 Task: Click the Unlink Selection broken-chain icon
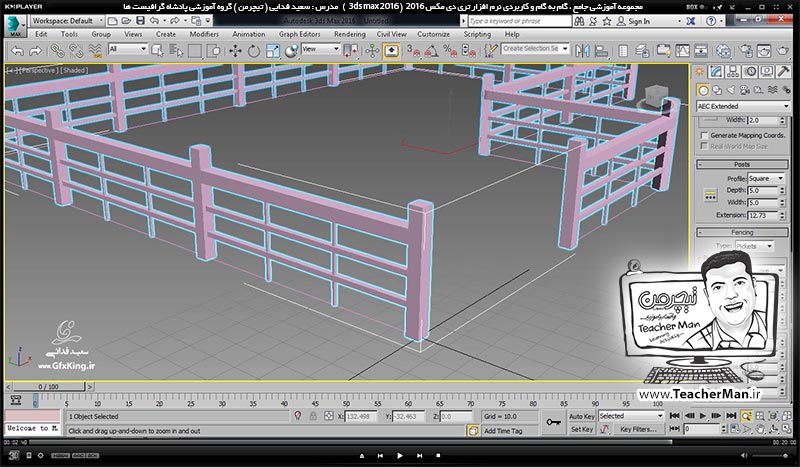pyautogui.click(x=76, y=51)
